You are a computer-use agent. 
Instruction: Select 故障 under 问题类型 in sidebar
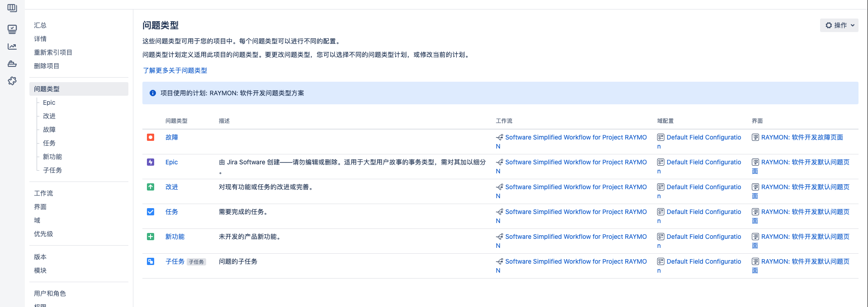tap(49, 130)
